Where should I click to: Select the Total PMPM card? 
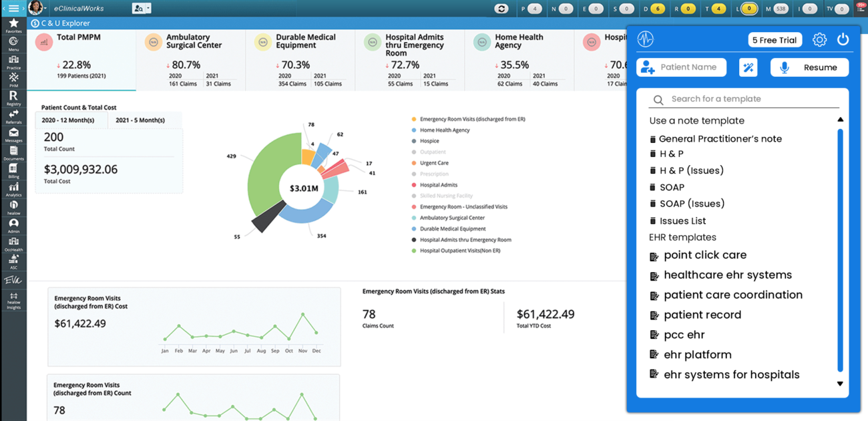click(81, 59)
